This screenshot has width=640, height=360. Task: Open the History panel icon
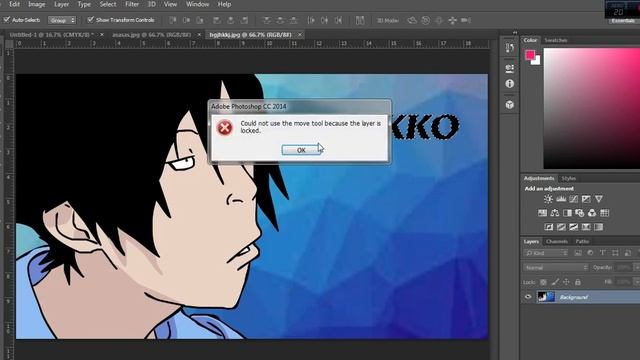point(510,48)
